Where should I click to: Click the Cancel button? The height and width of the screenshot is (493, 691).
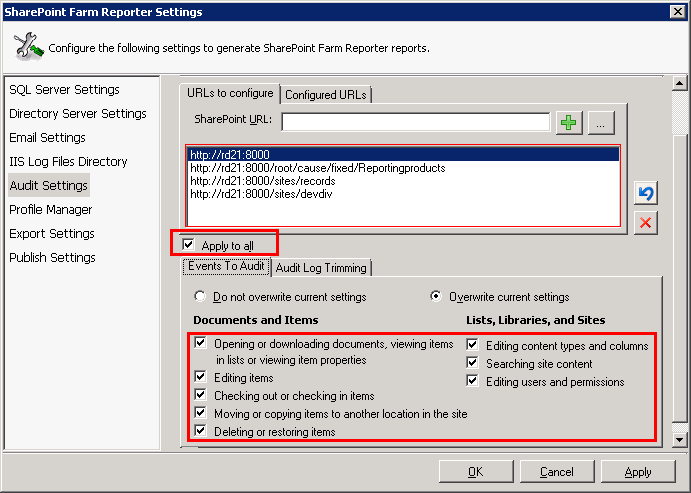557,471
